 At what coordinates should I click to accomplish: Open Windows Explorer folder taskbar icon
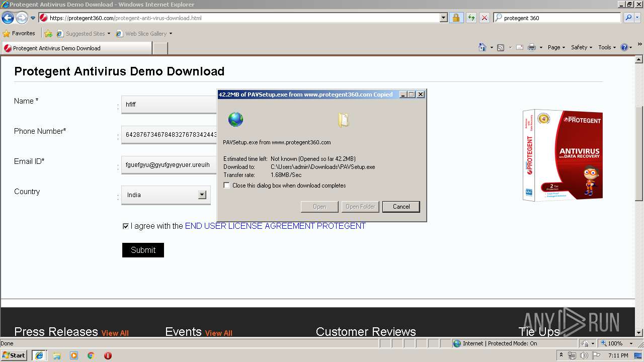[57, 355]
